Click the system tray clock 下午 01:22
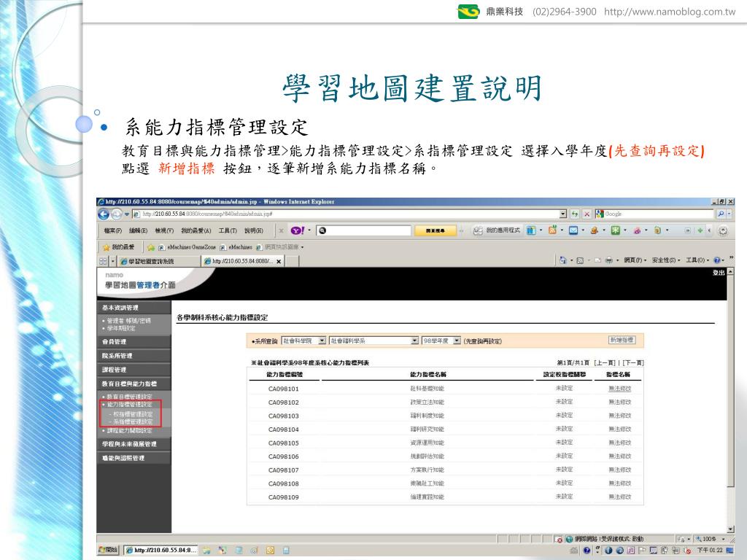This screenshot has width=747, height=560. [x=710, y=551]
